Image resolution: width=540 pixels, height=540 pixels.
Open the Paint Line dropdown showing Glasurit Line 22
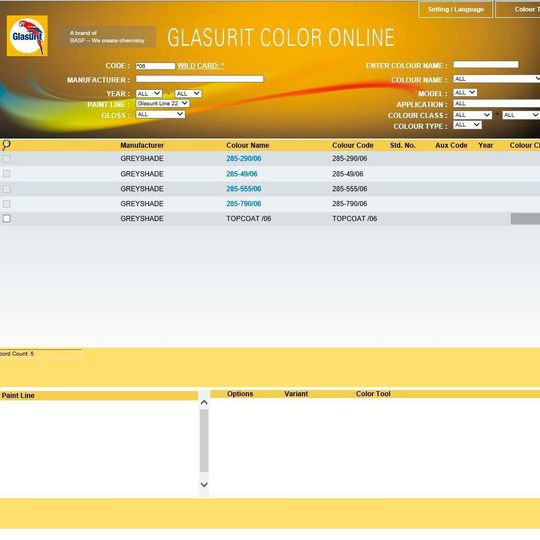[x=163, y=103]
